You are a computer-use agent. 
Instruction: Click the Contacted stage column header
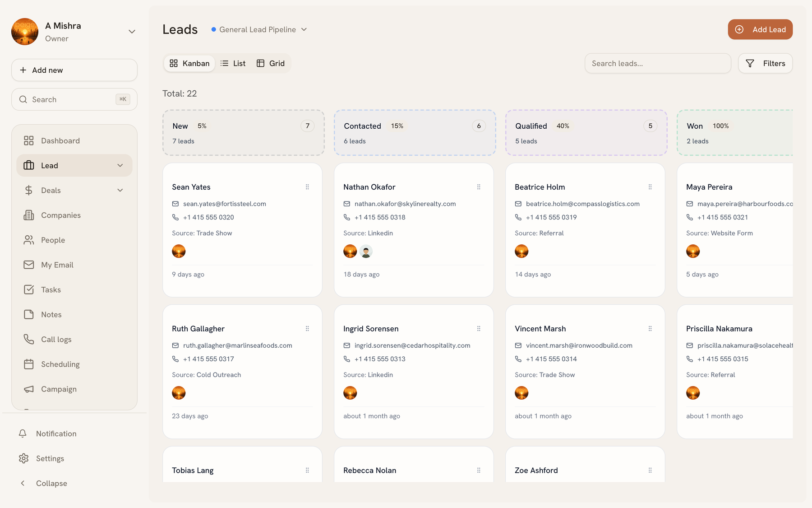click(x=415, y=133)
